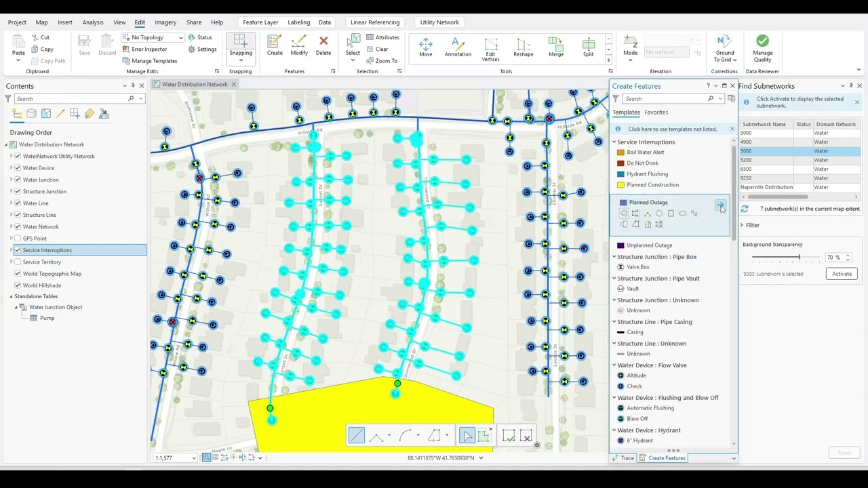Click the Delete feature icon
The image size is (868, 488).
point(323,41)
